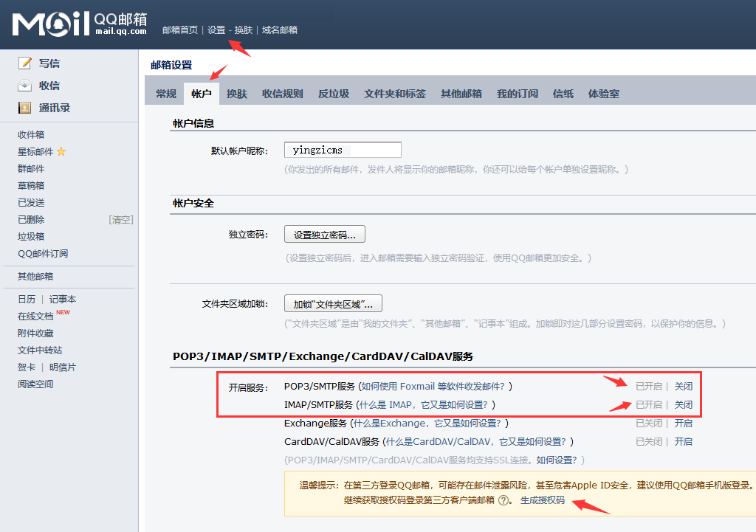Click the inbox receive (收信) icon

coord(25,86)
